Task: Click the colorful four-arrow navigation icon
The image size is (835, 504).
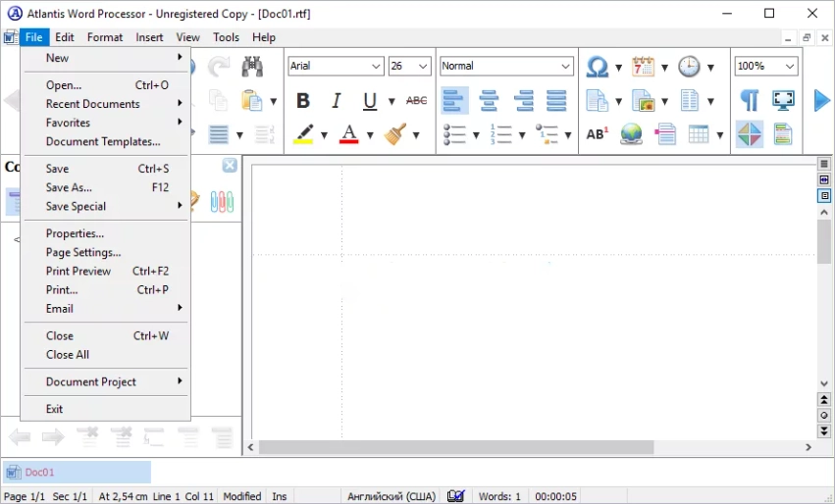Action: [750, 134]
